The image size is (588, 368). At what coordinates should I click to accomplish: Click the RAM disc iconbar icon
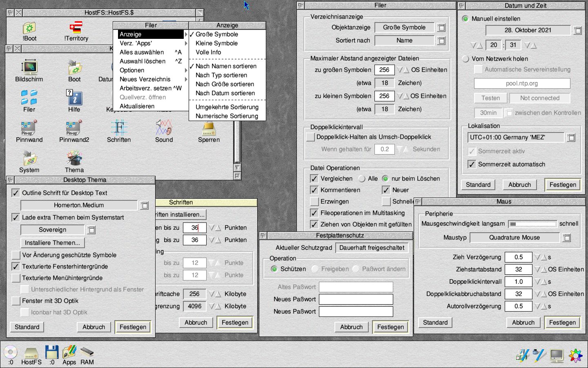pyautogui.click(x=87, y=352)
